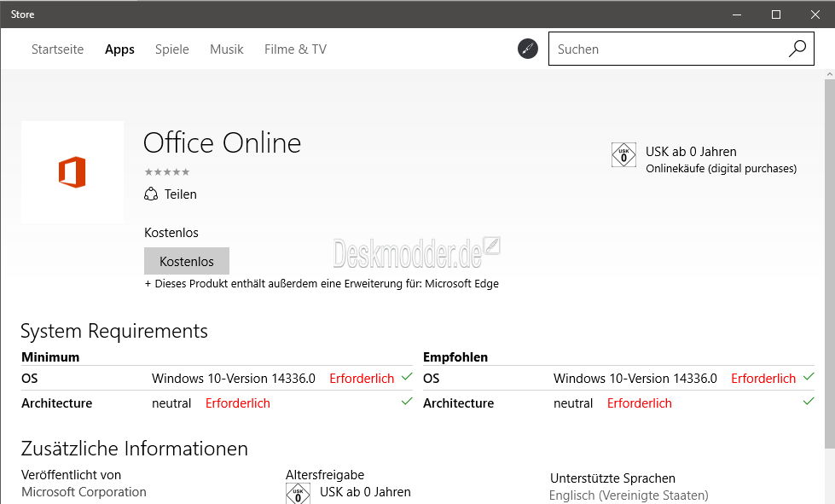Click Erforderlich in Empfohlen Architecture row
835x504 pixels.
coord(639,403)
